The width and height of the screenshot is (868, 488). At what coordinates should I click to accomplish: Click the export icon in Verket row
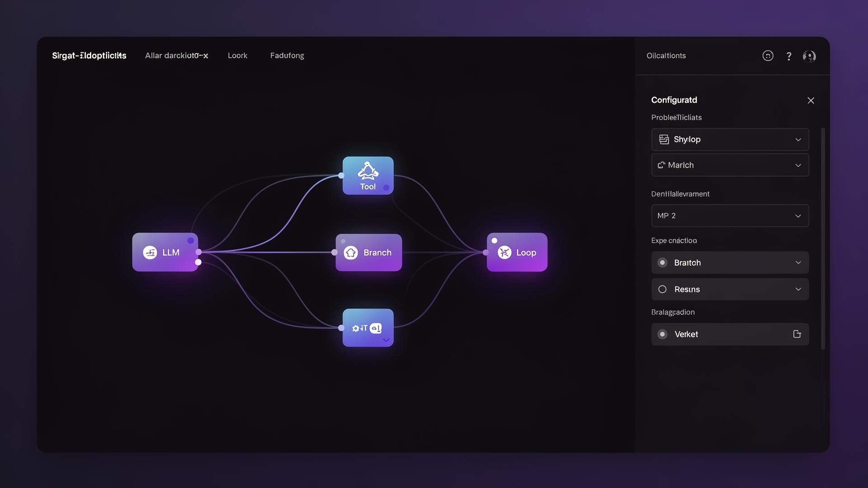point(797,334)
